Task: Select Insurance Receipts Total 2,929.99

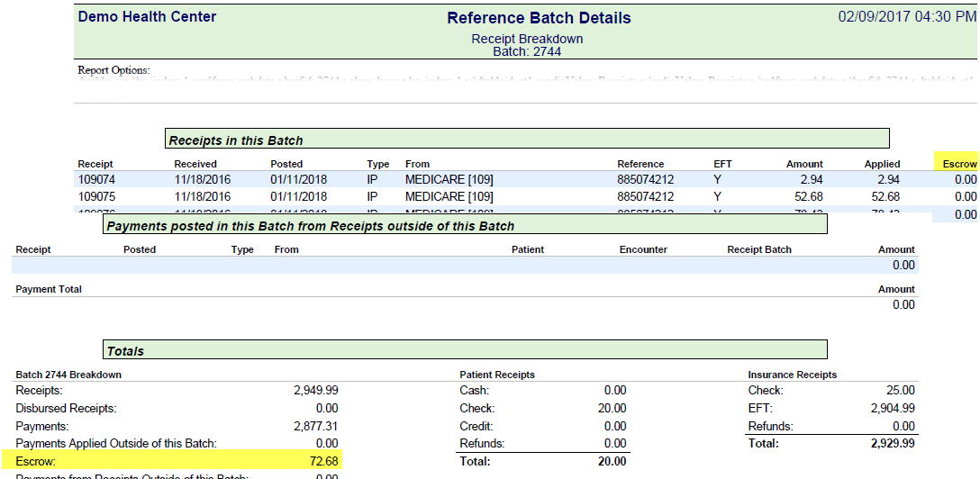Action: 893,444
